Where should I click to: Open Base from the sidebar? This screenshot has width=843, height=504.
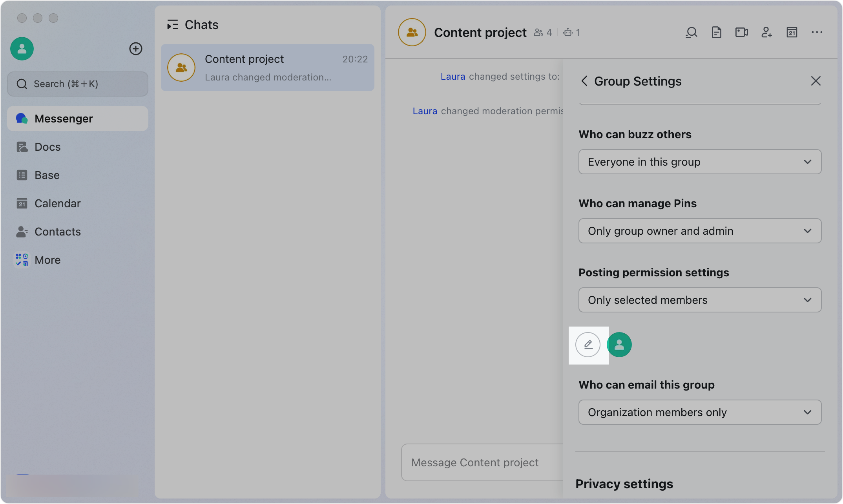78,175
